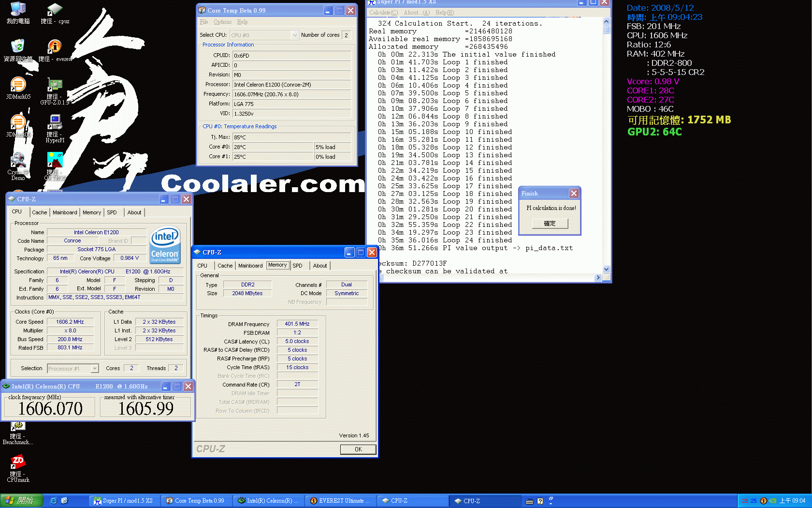Open the My Computer desktop icon
Image resolution: width=812 pixels, height=508 pixels.
coord(18,13)
